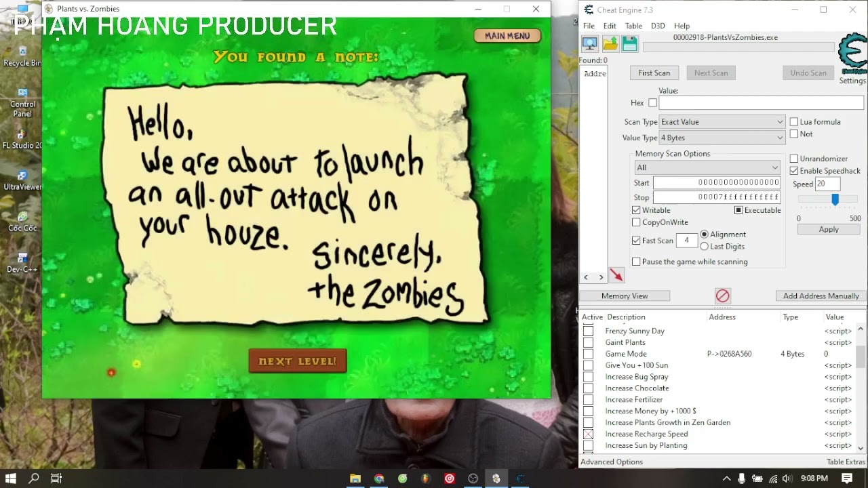
Task: Select the Alignment radio button
Action: coord(704,235)
